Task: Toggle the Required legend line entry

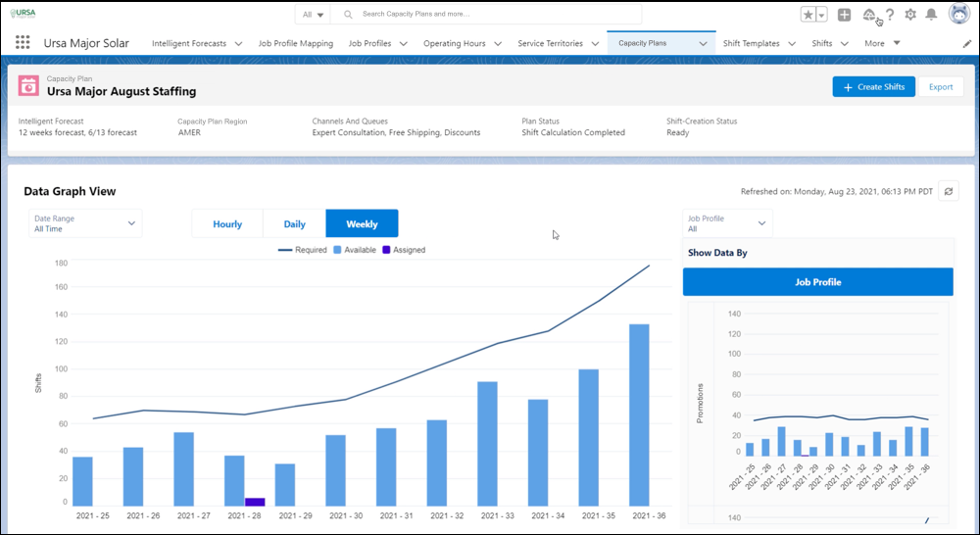Action: point(303,250)
